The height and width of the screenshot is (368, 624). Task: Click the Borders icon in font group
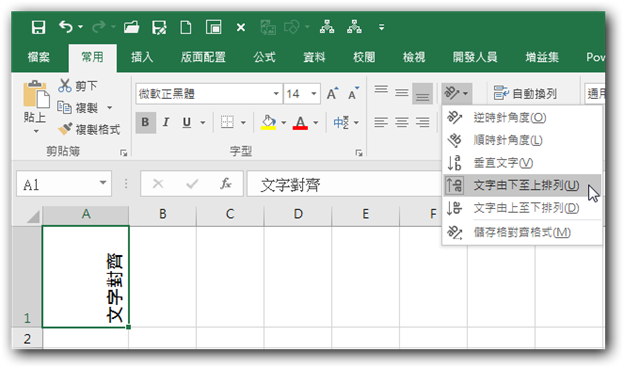point(227,122)
